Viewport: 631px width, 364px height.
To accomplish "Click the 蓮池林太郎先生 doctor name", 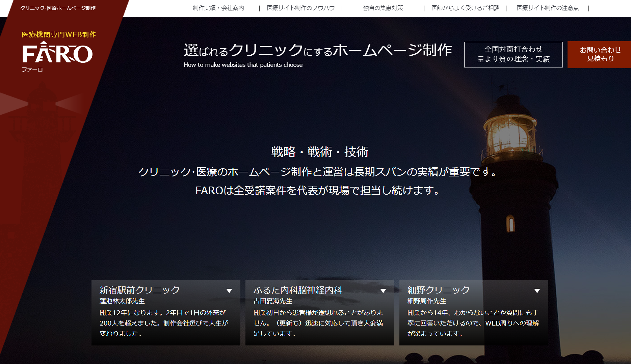I will click(122, 301).
